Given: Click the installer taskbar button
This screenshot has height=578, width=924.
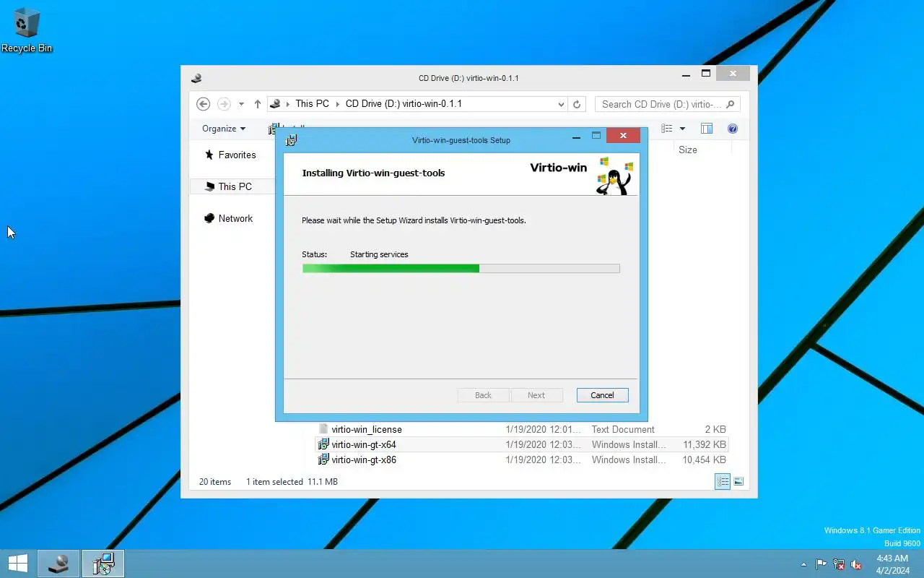Looking at the screenshot, I should tap(103, 564).
